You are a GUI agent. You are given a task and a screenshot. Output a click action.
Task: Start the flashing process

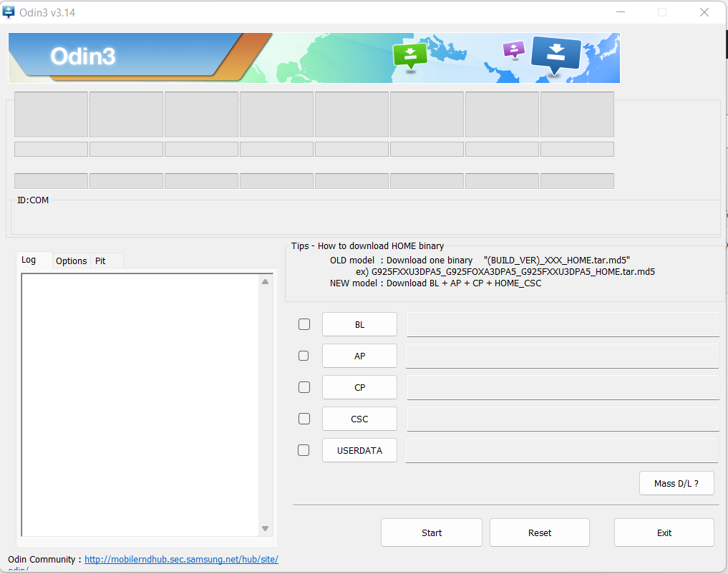pos(432,532)
